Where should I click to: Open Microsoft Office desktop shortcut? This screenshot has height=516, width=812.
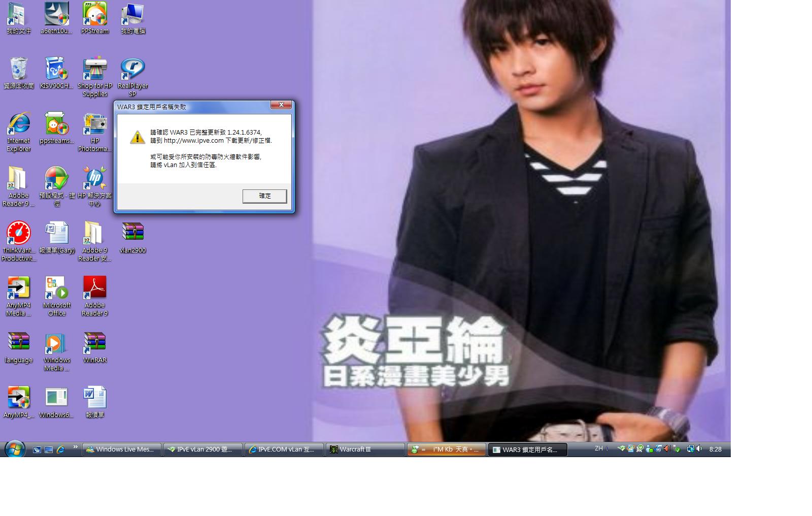56,297
